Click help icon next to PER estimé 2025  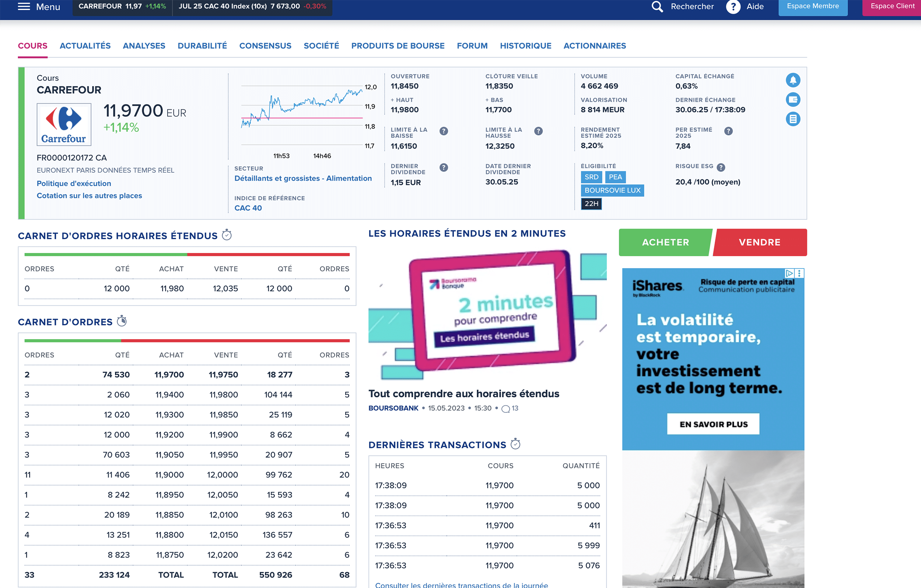pyautogui.click(x=728, y=131)
